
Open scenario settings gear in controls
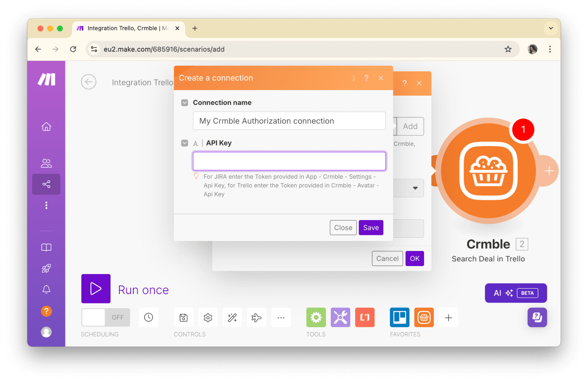(208, 317)
